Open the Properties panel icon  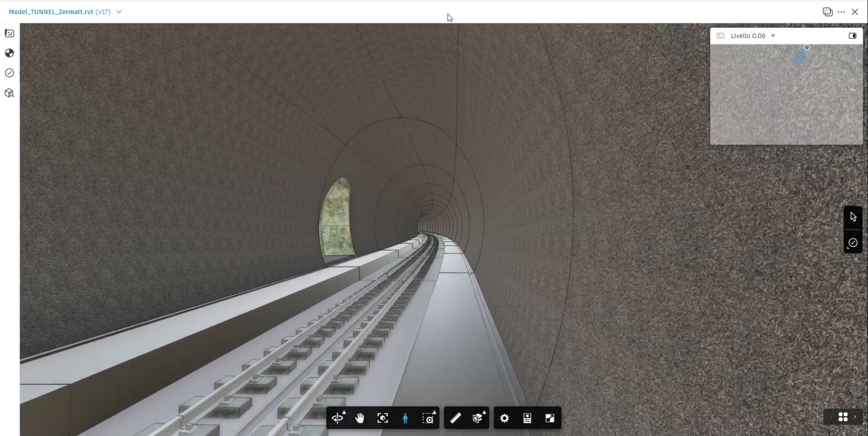[x=527, y=418]
